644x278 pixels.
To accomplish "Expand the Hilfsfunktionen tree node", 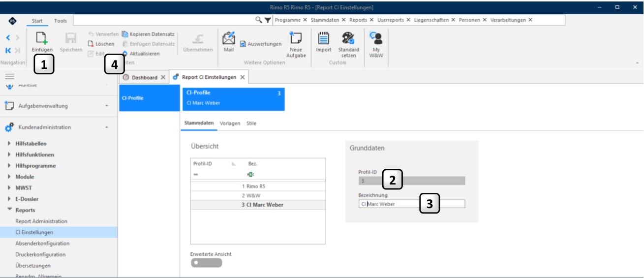I will pyautogui.click(x=9, y=154).
